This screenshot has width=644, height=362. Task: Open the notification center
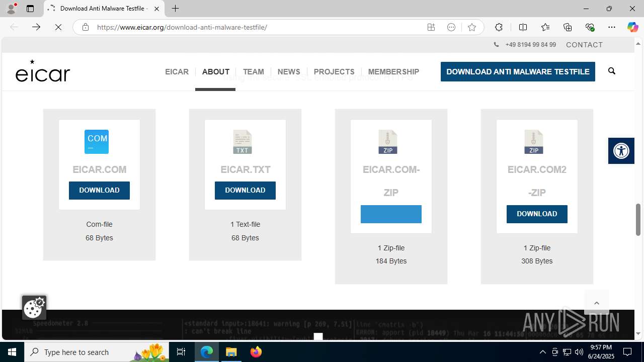(627, 352)
